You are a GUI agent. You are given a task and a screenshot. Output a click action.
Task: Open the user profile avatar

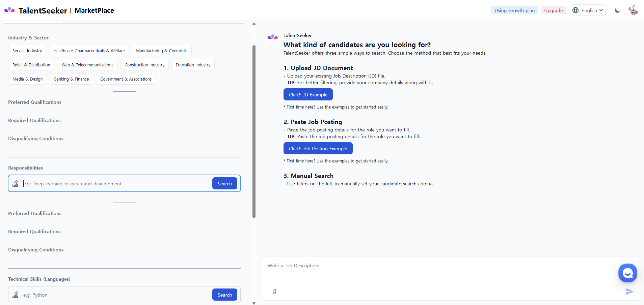[633, 10]
